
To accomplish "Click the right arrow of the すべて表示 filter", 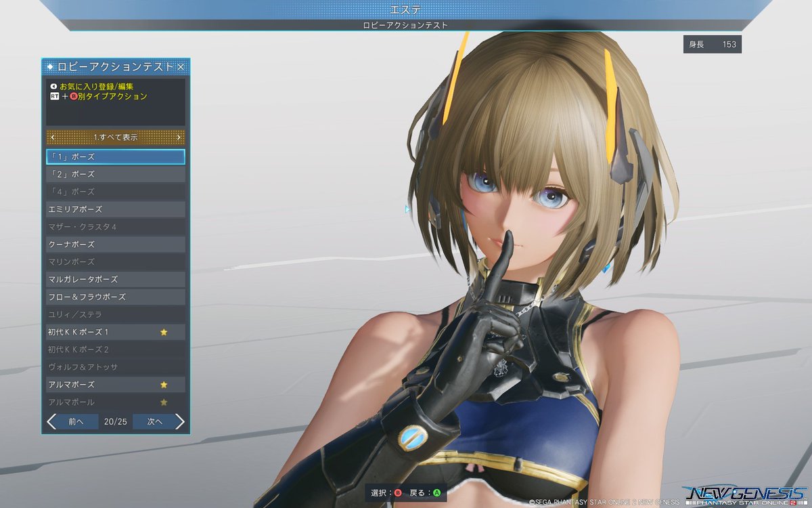I will tap(181, 137).
